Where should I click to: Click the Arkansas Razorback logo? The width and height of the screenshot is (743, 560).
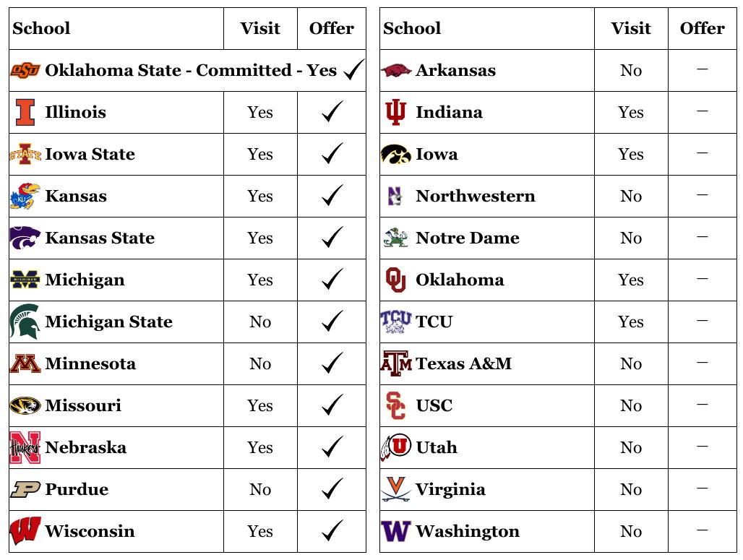tap(396, 70)
